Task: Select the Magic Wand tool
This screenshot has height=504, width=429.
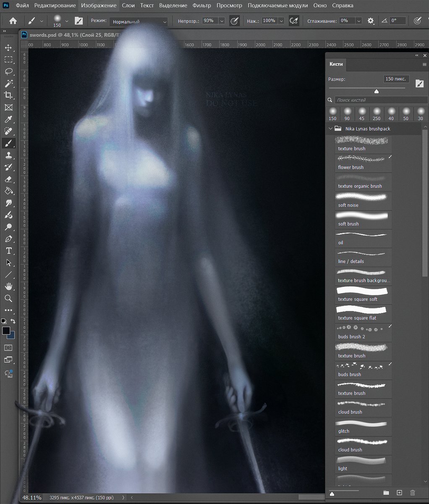Action: tap(8, 83)
